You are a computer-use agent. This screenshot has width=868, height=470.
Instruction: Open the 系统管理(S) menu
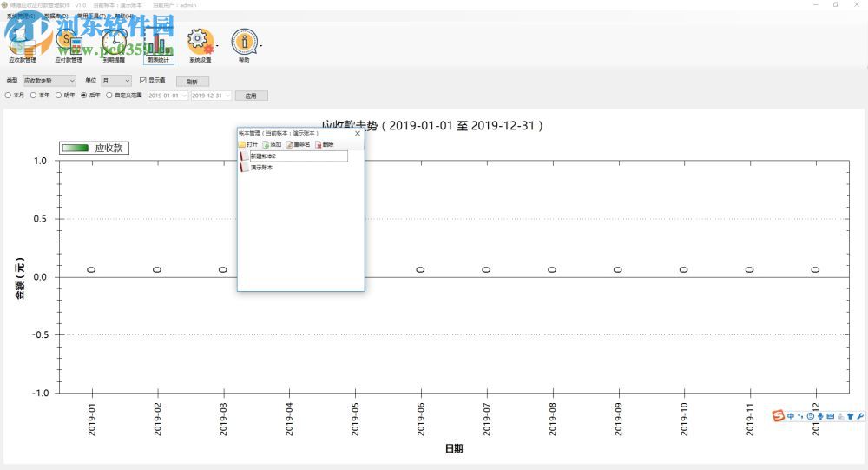[21, 17]
